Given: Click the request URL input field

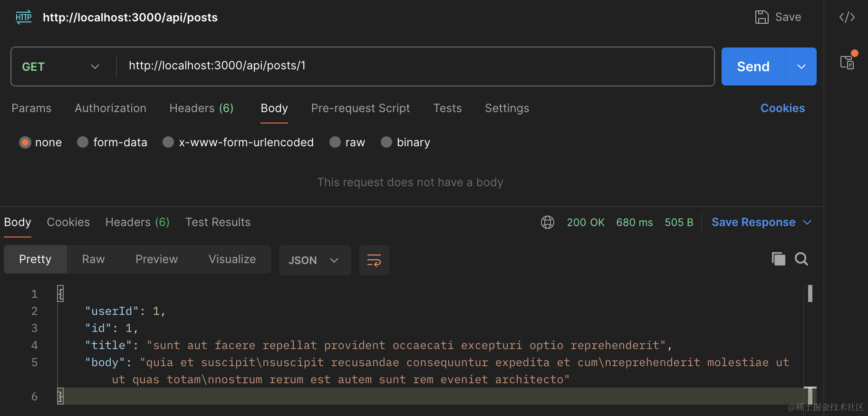Looking at the screenshot, I should pos(414,66).
